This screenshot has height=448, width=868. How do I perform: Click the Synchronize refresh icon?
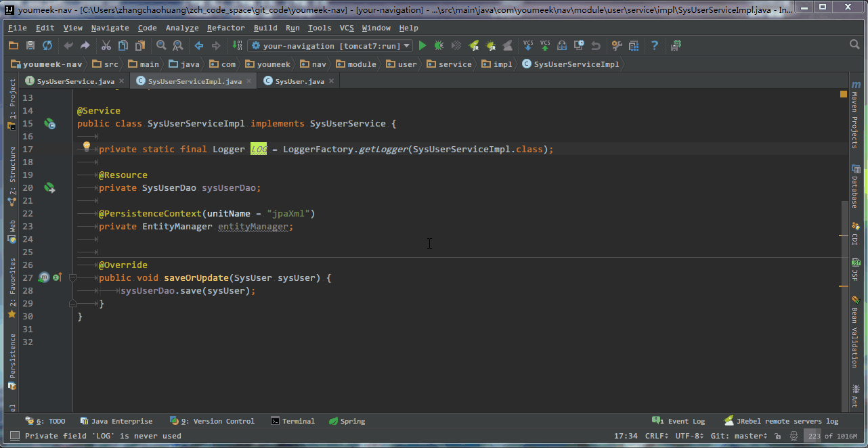click(x=47, y=45)
